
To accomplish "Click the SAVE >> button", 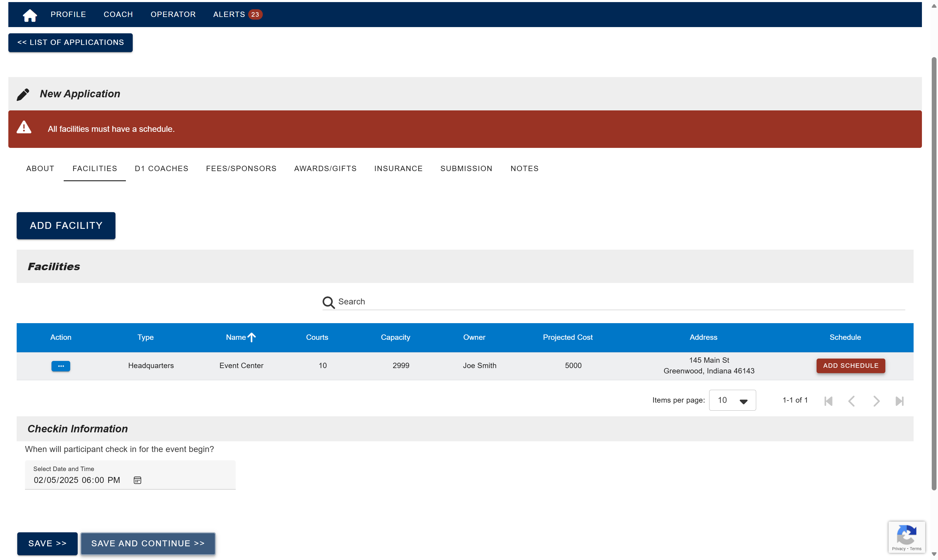I will tap(47, 543).
